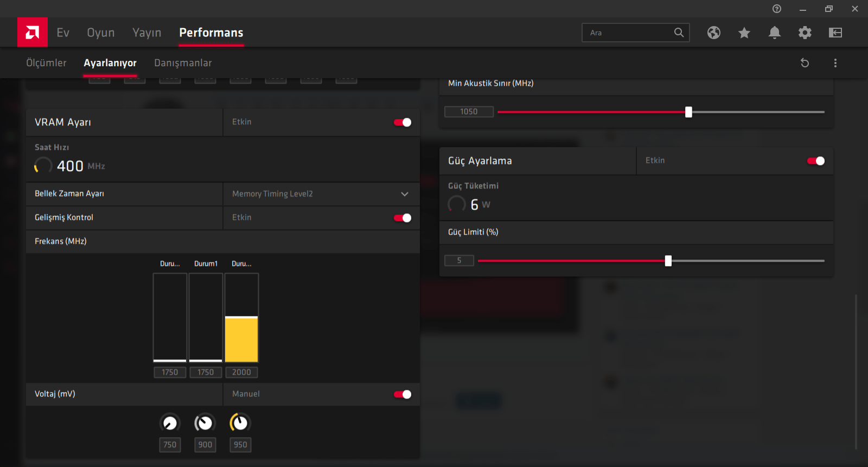Click the Güç Limiti slider handle

668,261
